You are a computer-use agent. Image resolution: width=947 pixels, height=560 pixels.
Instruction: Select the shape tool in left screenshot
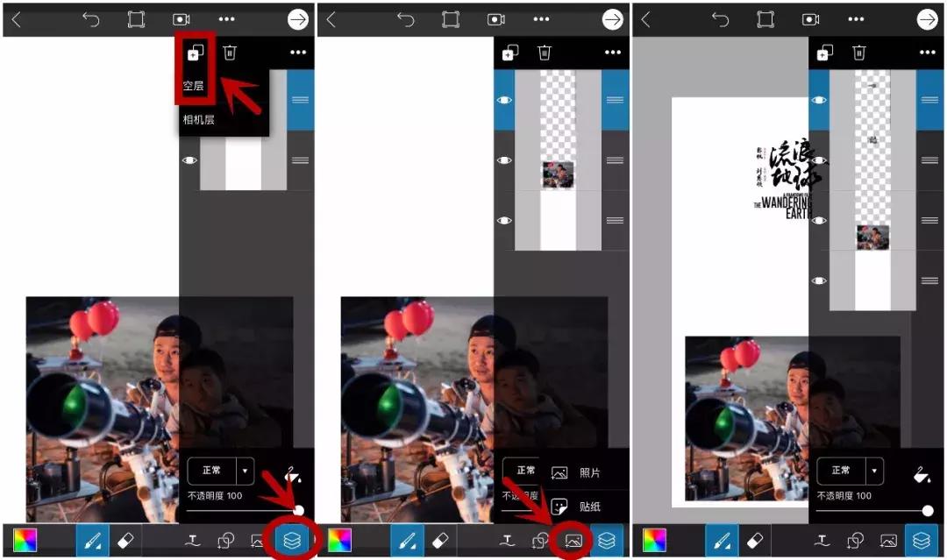coord(226,540)
